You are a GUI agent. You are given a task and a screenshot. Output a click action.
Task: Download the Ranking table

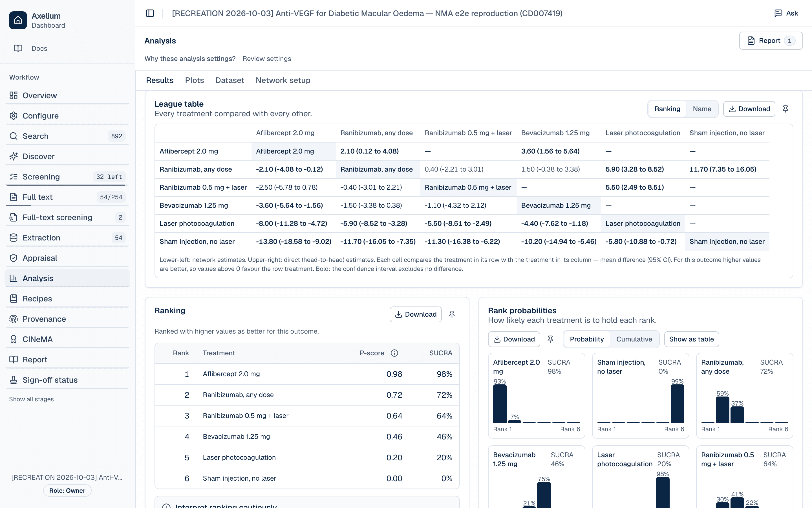[415, 314]
